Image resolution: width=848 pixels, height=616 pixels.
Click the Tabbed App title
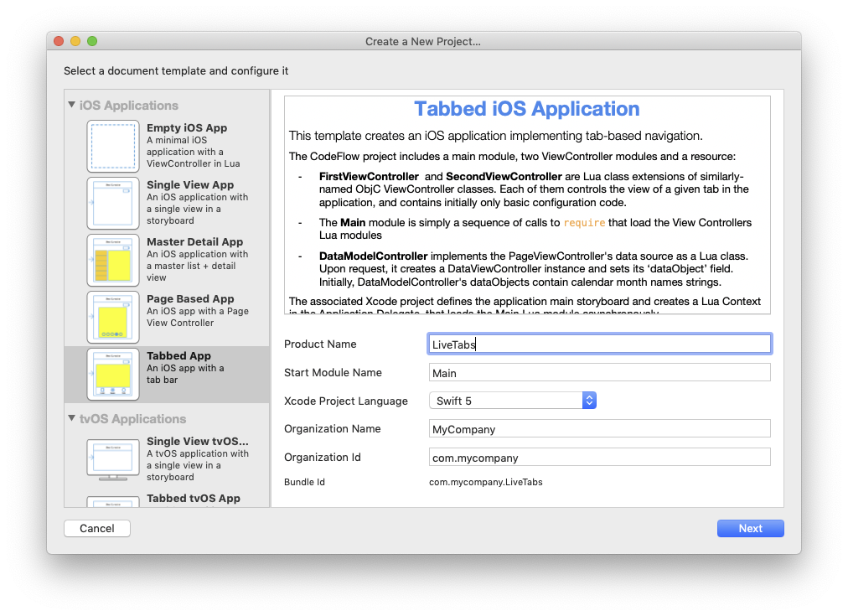pyautogui.click(x=178, y=356)
